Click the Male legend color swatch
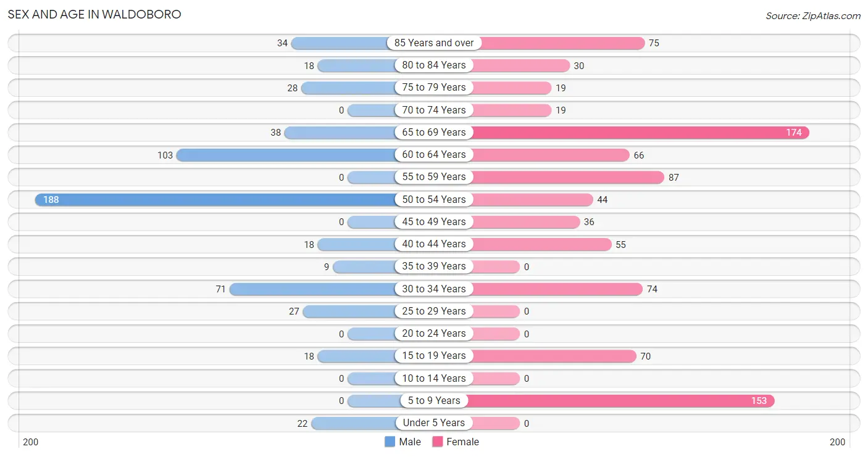 click(390, 442)
